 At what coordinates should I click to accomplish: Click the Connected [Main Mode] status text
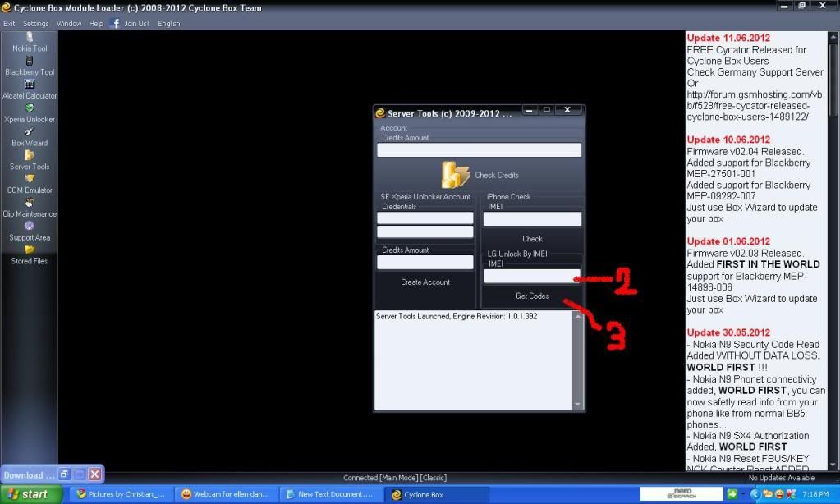395,478
